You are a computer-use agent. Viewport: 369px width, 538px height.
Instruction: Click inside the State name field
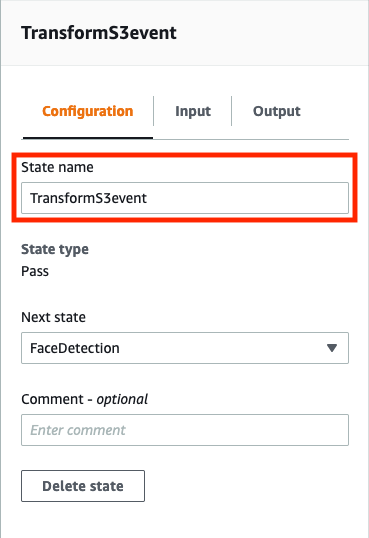click(x=185, y=198)
